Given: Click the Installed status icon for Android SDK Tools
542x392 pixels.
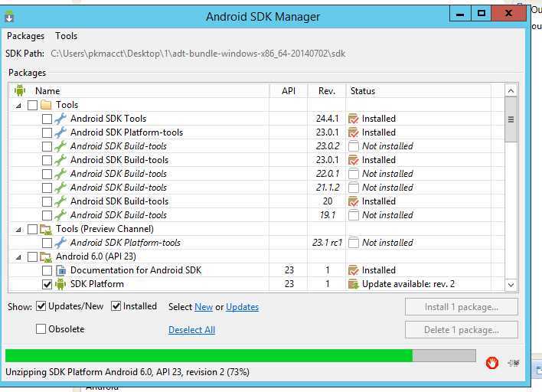Looking at the screenshot, I should point(354,119).
